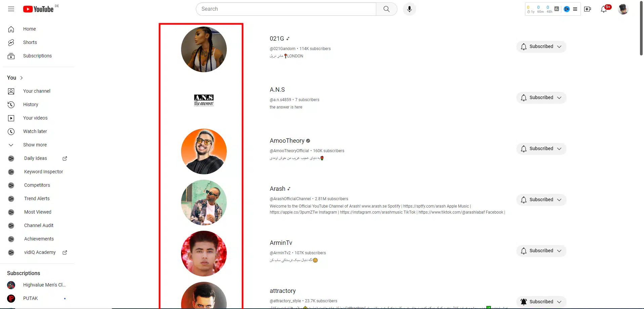Activate voice search microphone
Screen dimensions: 644x309
tap(409, 9)
